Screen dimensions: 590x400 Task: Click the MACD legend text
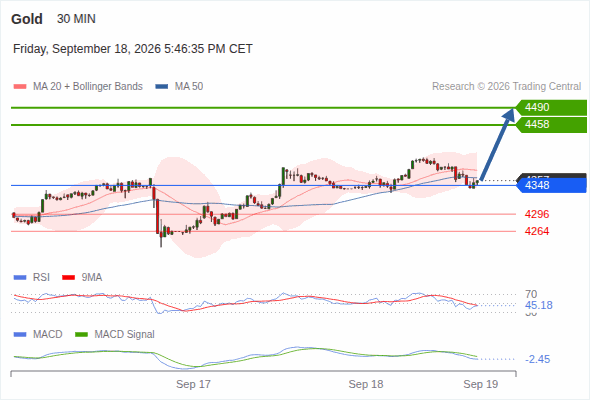(x=47, y=335)
